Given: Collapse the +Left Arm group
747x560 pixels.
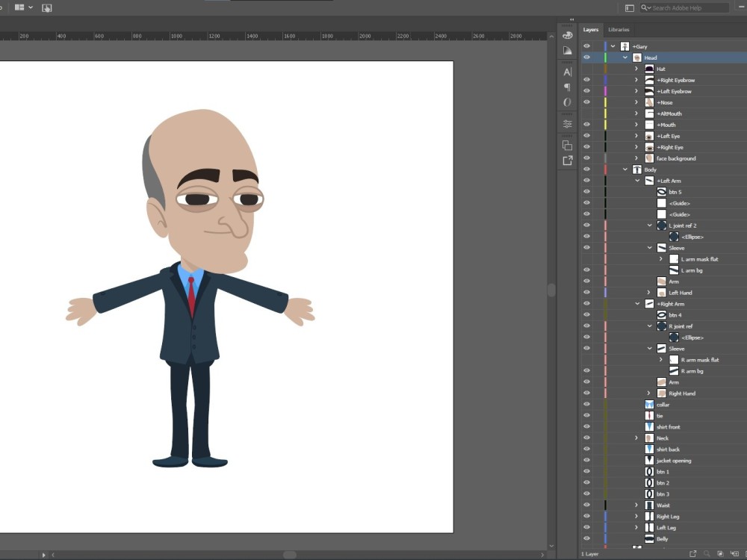Looking at the screenshot, I should coord(637,181).
